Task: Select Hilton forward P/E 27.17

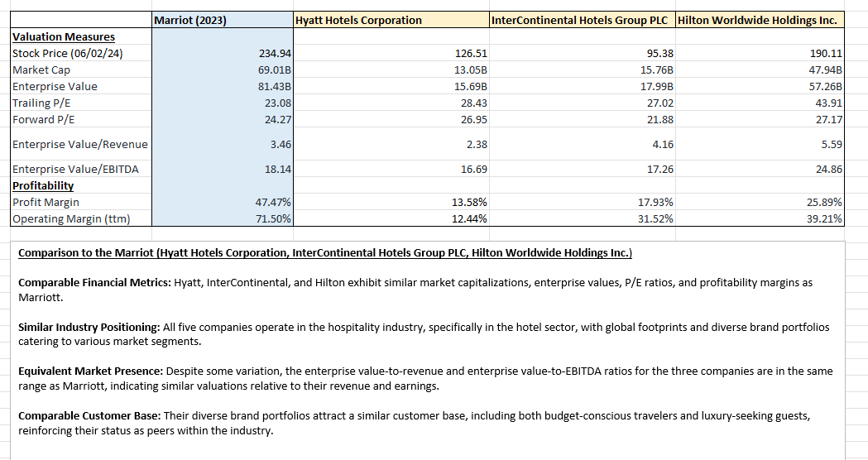Action: click(x=760, y=120)
